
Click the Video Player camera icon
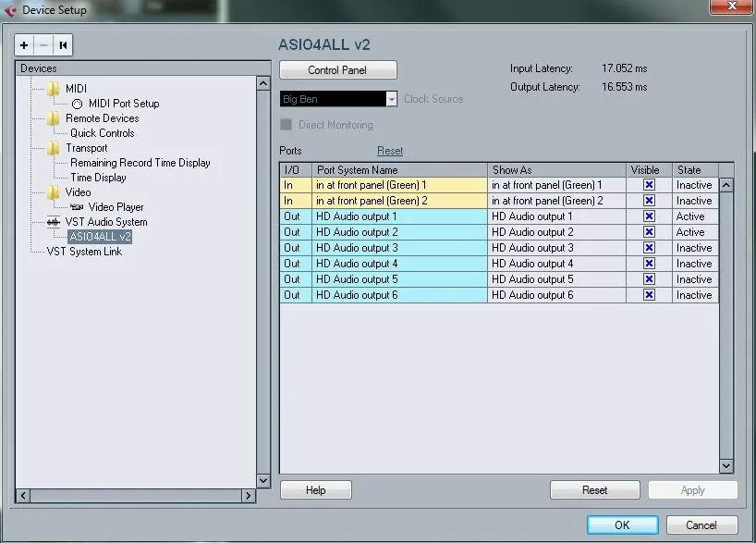coord(77,207)
